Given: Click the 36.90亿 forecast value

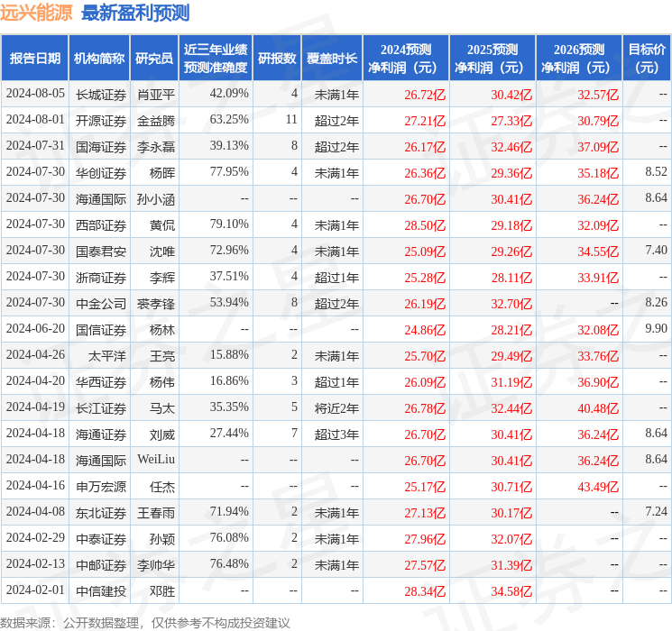Looking at the screenshot, I should (x=598, y=382).
